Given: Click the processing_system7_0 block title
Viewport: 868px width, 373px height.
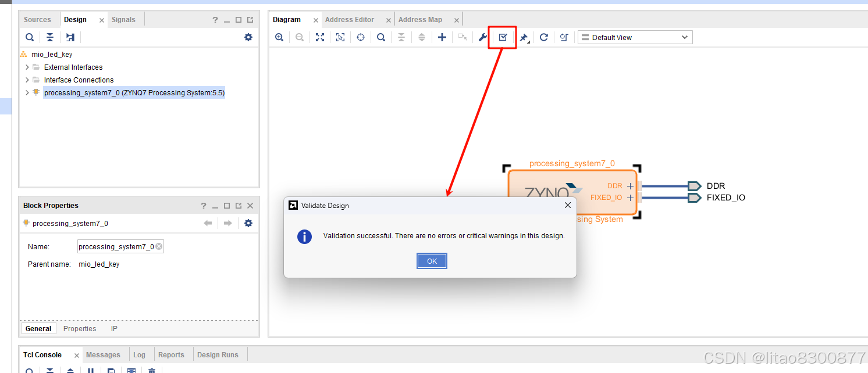Looking at the screenshot, I should point(572,164).
